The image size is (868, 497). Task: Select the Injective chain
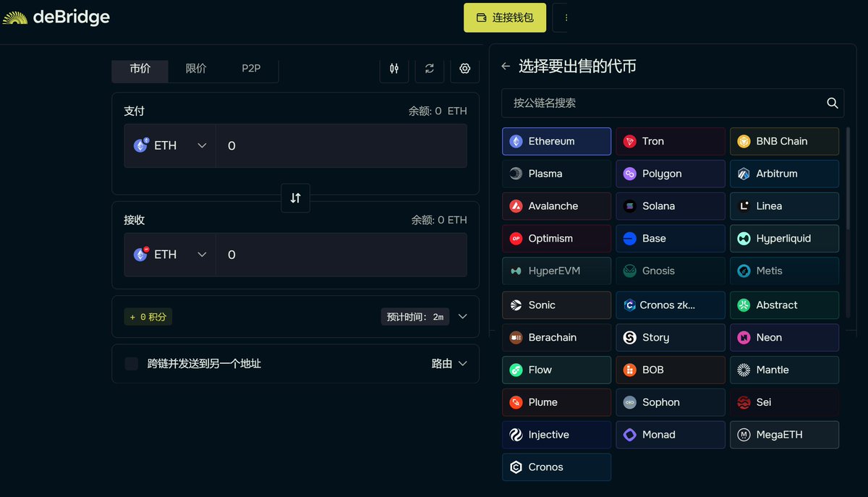pos(556,435)
